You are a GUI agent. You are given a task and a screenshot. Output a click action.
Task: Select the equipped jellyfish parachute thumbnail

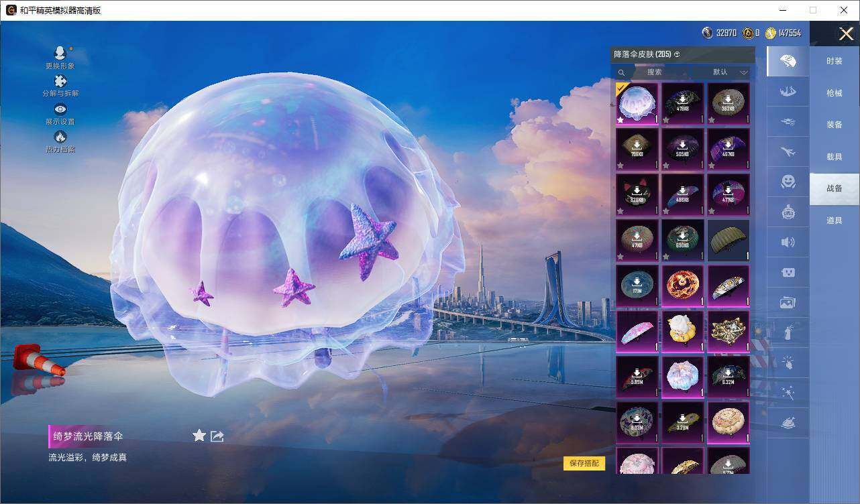coord(637,104)
